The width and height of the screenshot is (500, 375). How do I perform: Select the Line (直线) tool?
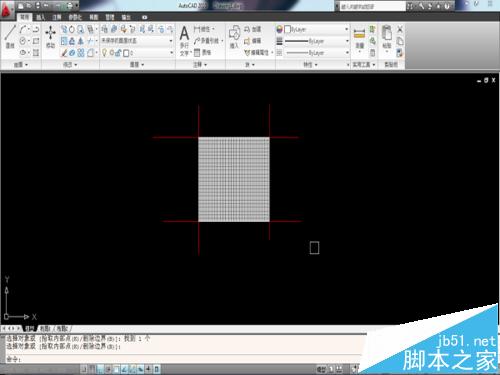[10, 37]
